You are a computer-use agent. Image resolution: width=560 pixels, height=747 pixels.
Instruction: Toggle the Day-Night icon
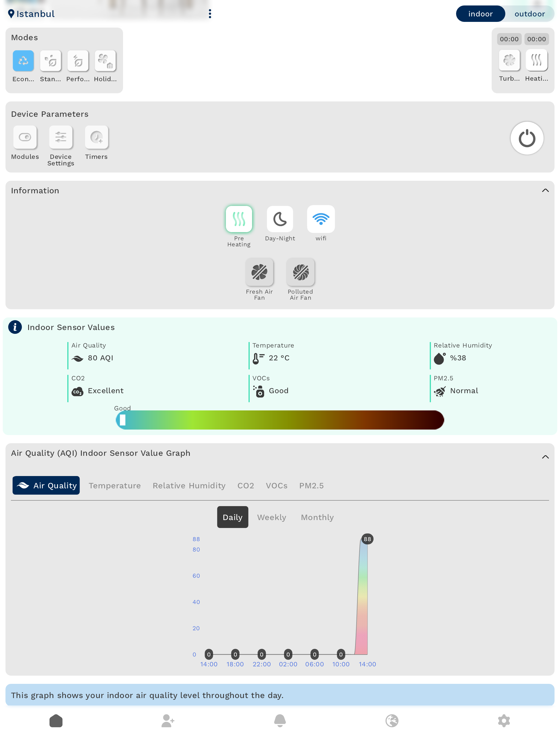[280, 219]
